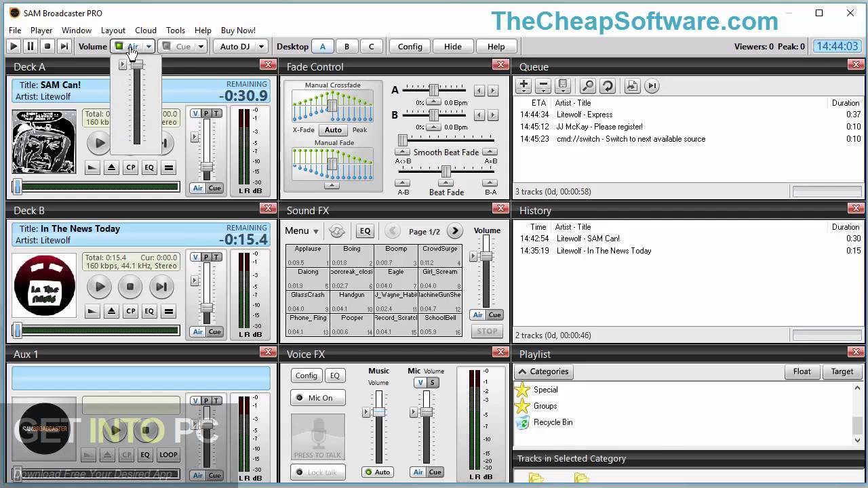Open the File menu
This screenshot has height=488, width=868.
coord(15,30)
